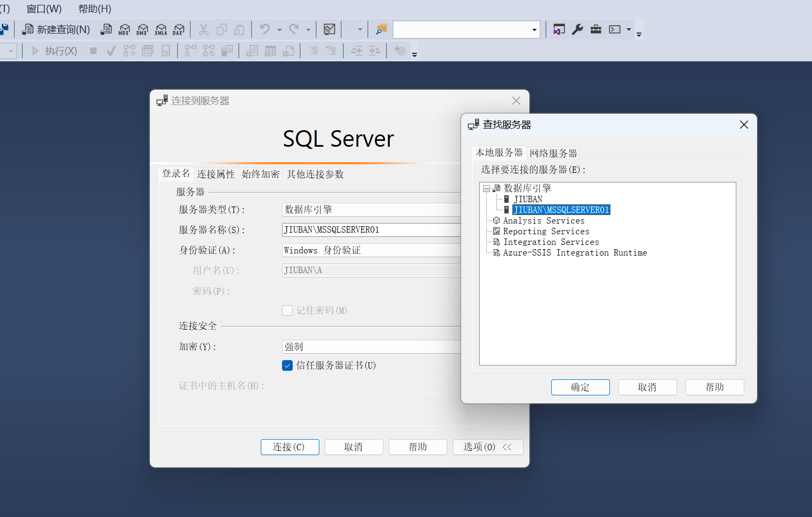Click the Cut scissors icon
812x517 pixels.
point(204,29)
